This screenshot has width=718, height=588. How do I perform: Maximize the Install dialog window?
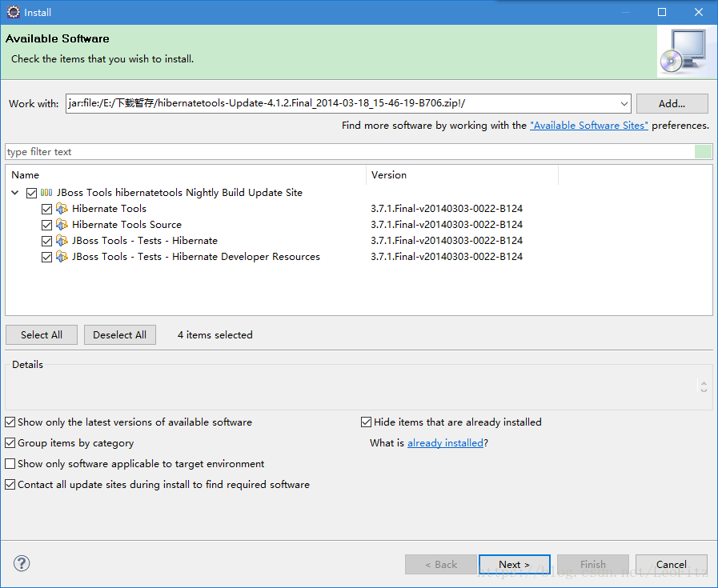[x=662, y=12]
